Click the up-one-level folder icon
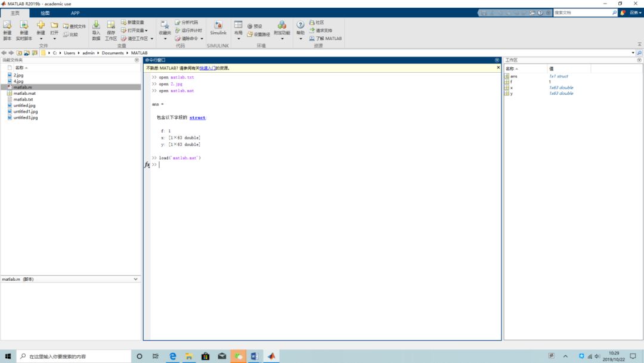The width and height of the screenshot is (644, 363). point(19,53)
